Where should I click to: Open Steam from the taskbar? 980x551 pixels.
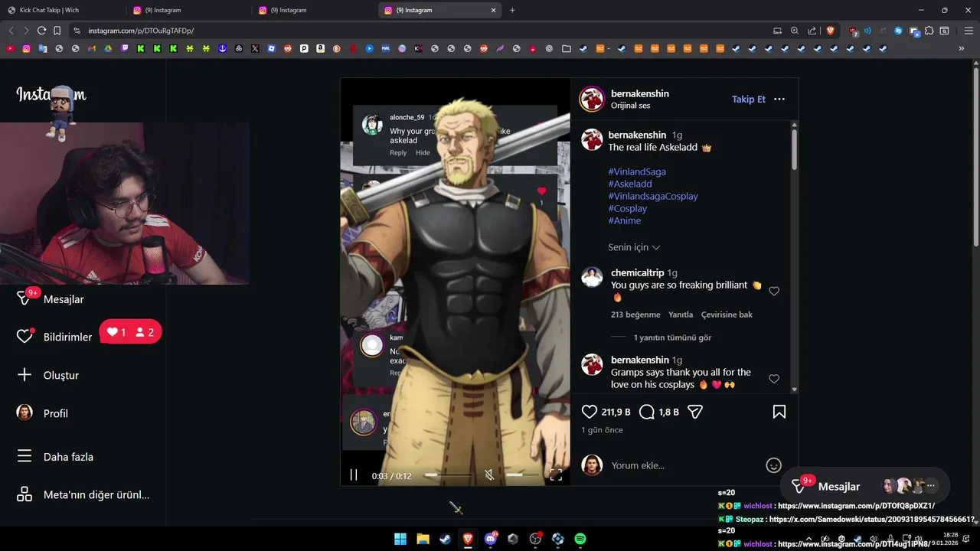445,539
